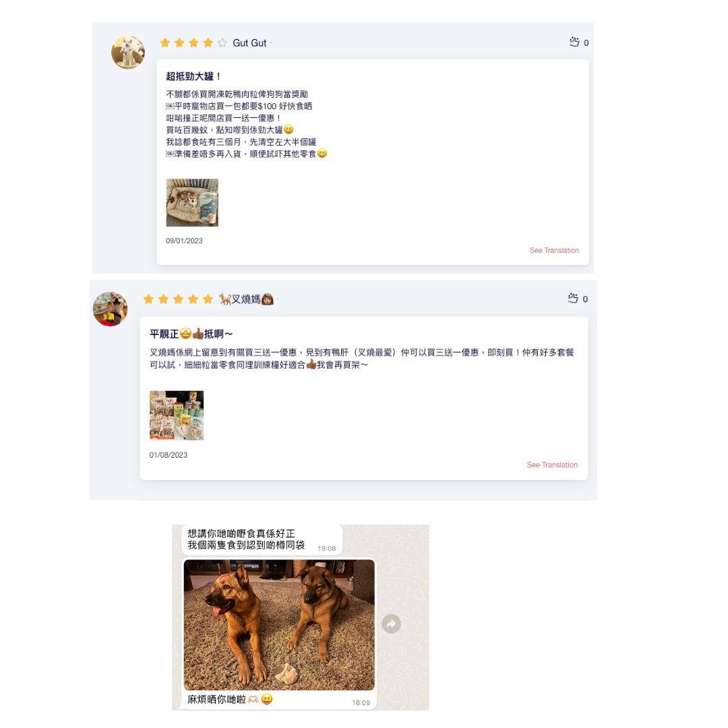Click the fifth star of 叉燒媽's rating
Image resolution: width=728 pixels, height=728 pixels.
pos(208,299)
